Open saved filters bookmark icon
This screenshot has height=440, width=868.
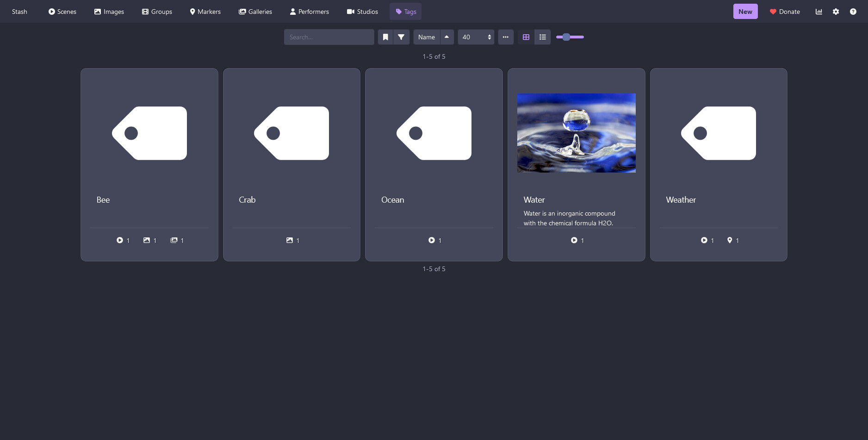click(x=385, y=37)
